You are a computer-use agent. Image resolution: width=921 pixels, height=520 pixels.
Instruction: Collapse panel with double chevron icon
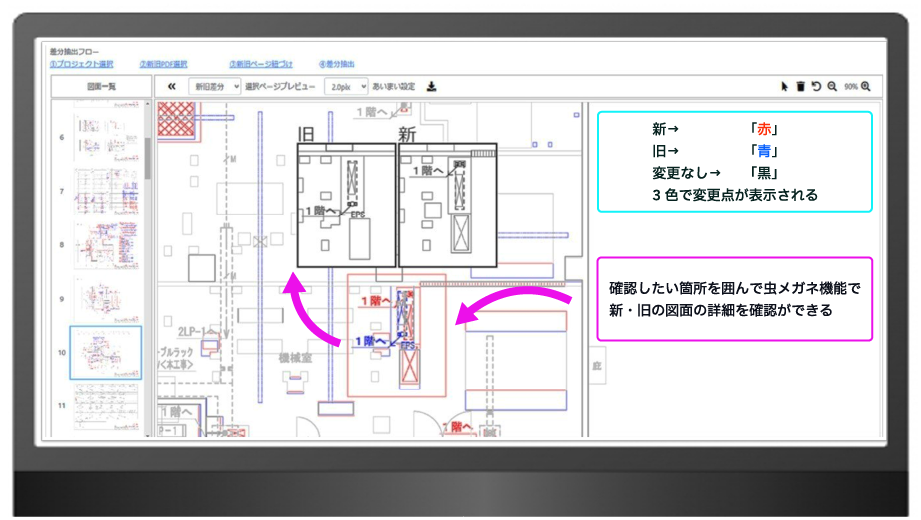[172, 86]
